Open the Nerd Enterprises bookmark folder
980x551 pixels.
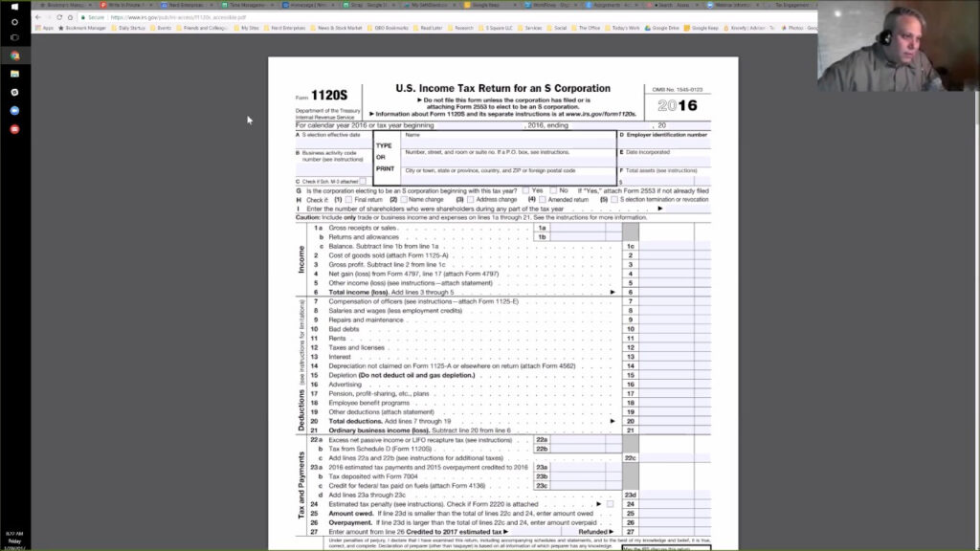tap(285, 28)
